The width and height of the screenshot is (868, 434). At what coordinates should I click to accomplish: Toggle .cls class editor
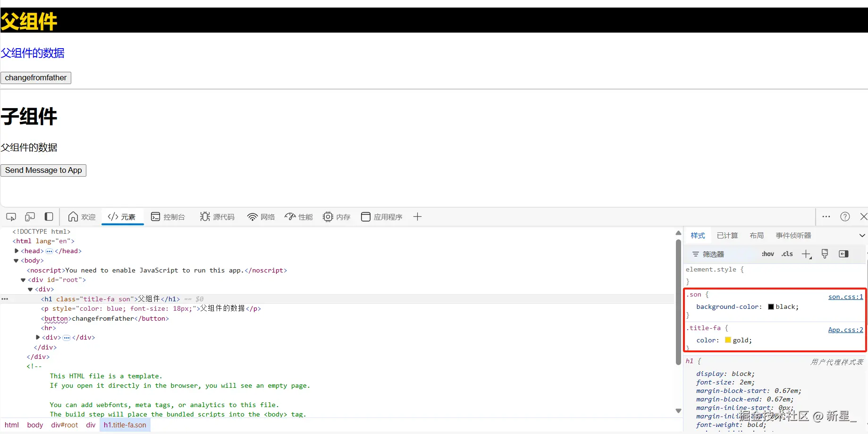tap(787, 254)
